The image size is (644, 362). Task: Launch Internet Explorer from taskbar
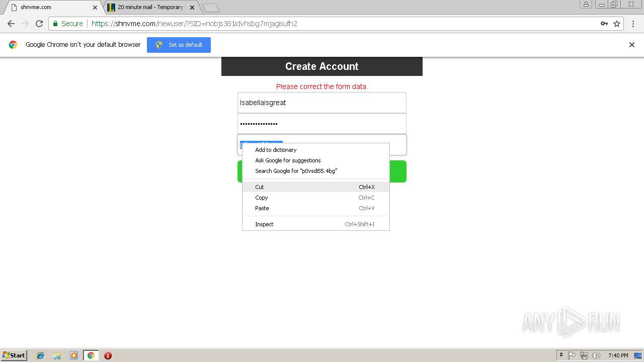(40, 355)
